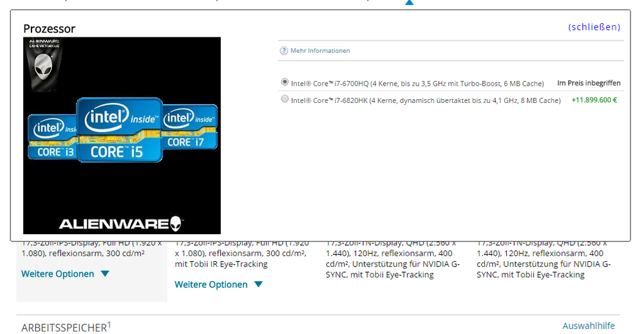Viewport: 644px width, 334px height.
Task: Click the +11.899.600 € price surcharge
Action: [594, 100]
